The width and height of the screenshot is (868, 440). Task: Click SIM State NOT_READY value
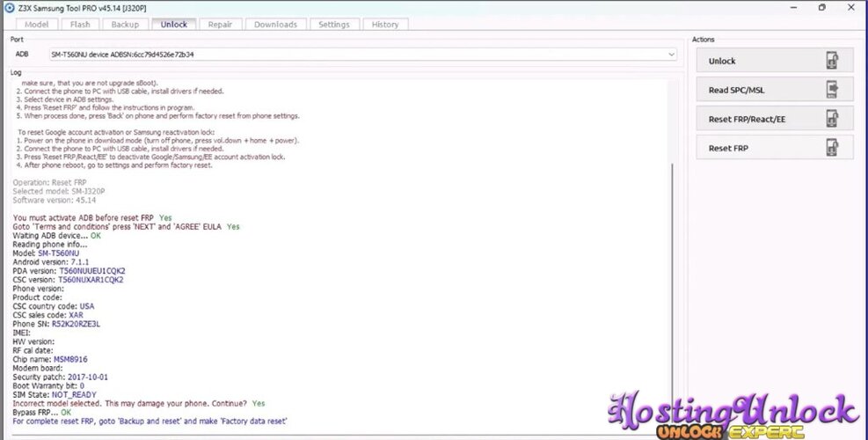(x=74, y=394)
